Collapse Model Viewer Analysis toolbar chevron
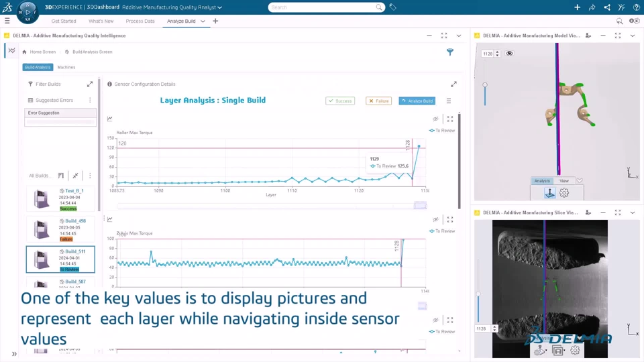Screen dimensions: 644x362 [580, 180]
